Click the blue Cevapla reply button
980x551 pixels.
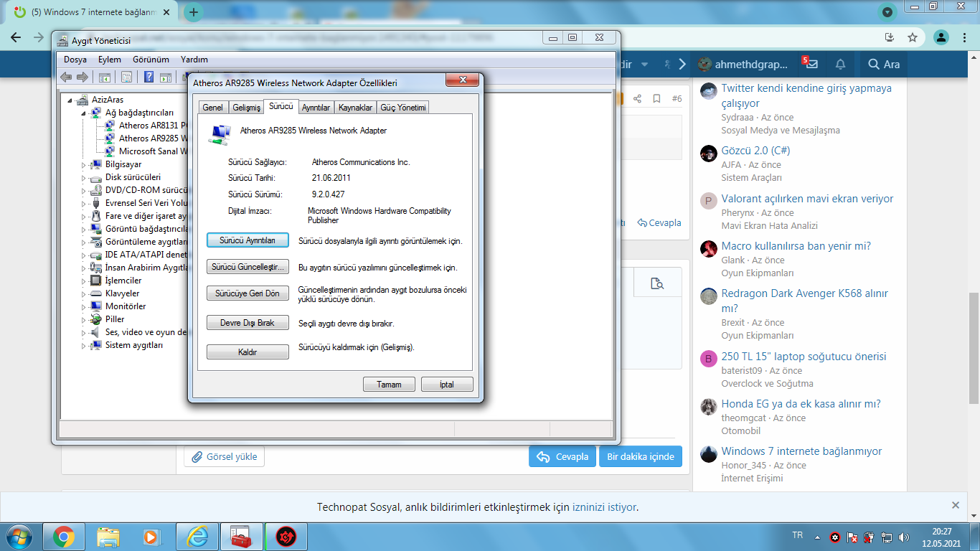[x=562, y=456]
